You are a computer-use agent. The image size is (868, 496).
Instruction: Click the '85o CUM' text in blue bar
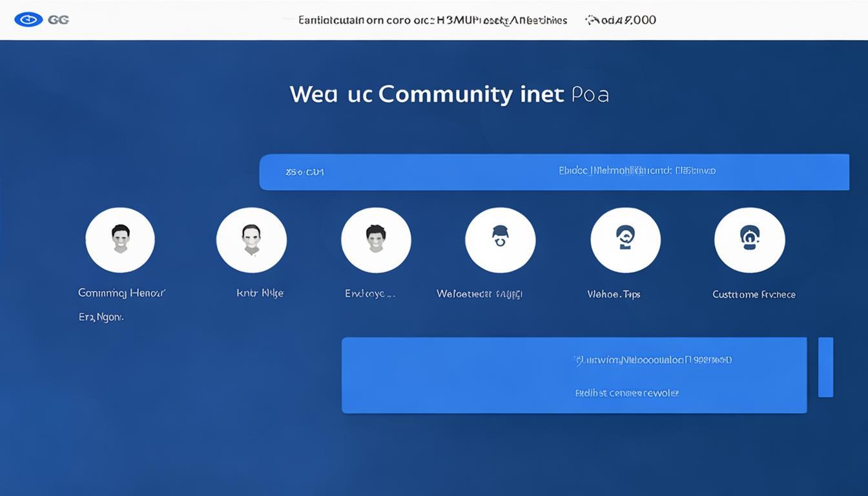305,172
